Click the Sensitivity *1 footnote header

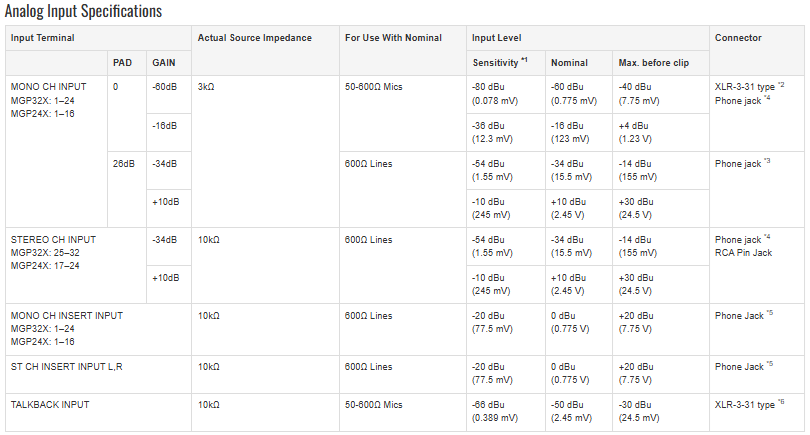[500, 63]
